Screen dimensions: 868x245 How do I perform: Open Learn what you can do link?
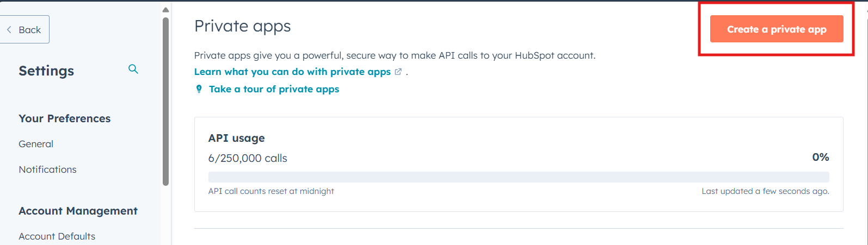coord(292,72)
